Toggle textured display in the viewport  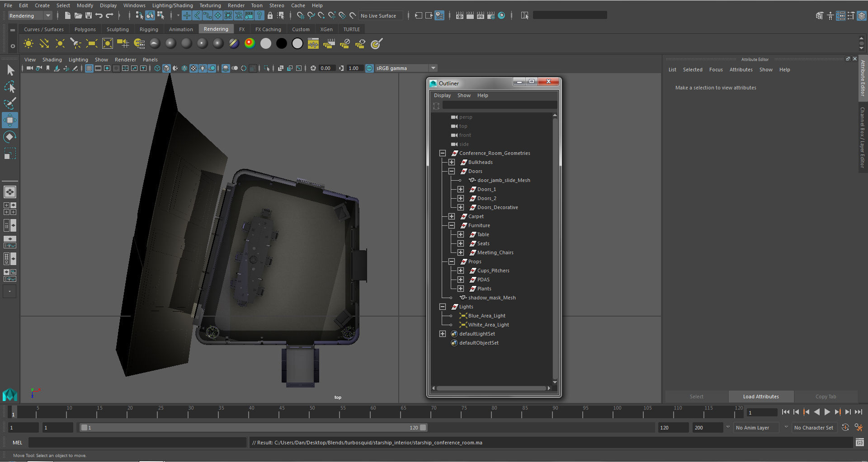point(193,68)
